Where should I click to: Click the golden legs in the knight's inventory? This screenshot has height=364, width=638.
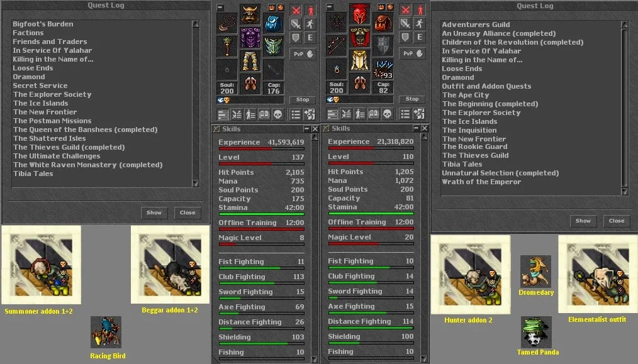click(x=250, y=61)
